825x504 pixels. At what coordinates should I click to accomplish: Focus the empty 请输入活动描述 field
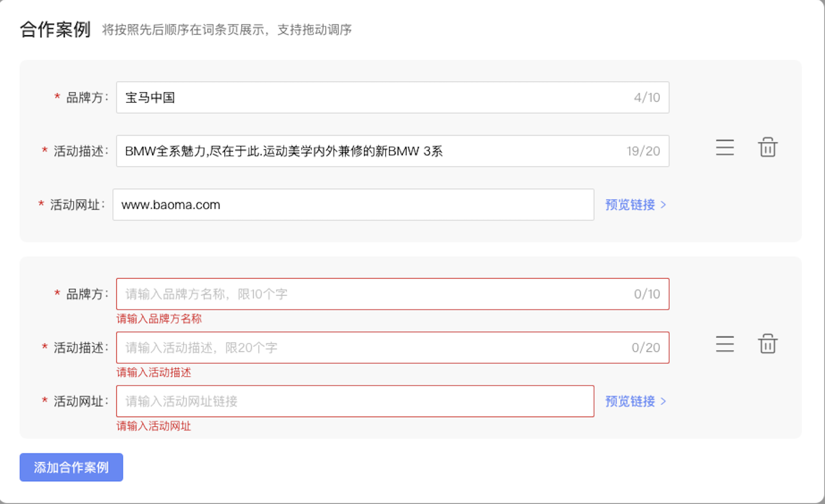click(392, 348)
